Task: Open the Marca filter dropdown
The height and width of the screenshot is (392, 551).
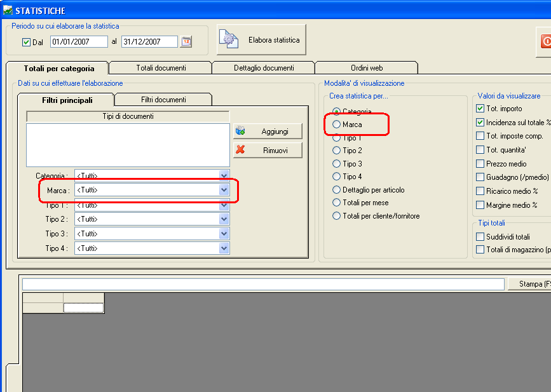Action: point(224,190)
